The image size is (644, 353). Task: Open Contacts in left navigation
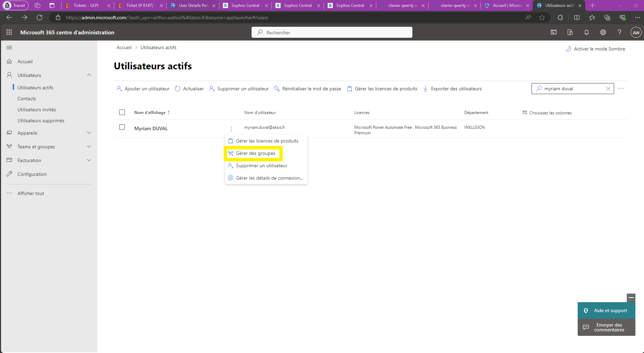[x=26, y=99]
